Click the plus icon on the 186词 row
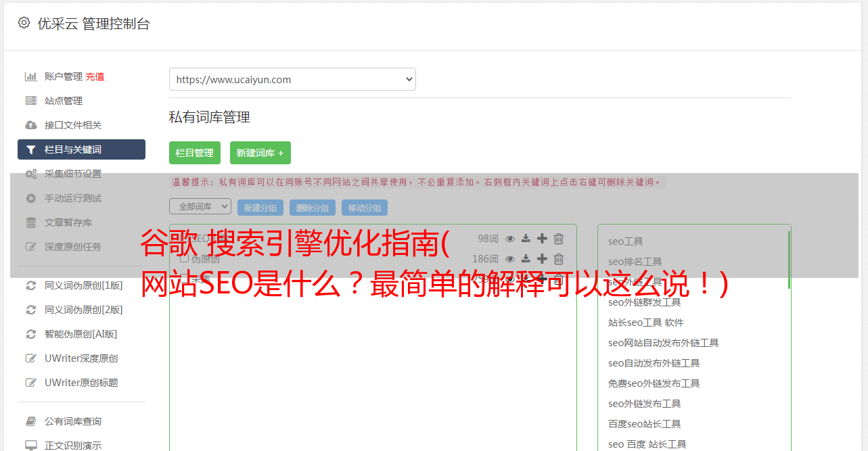868x451 pixels. 542,259
